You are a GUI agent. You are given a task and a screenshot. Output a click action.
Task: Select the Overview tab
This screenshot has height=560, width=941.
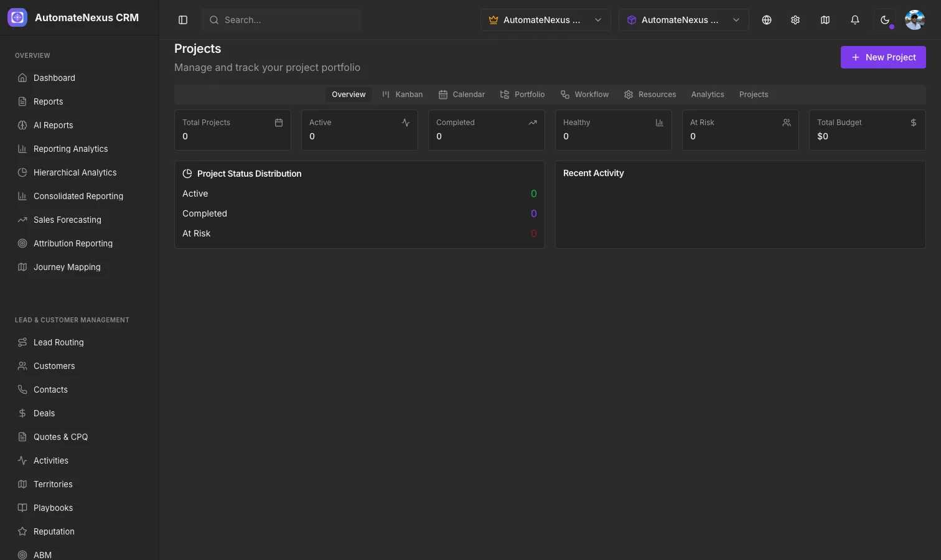click(349, 95)
